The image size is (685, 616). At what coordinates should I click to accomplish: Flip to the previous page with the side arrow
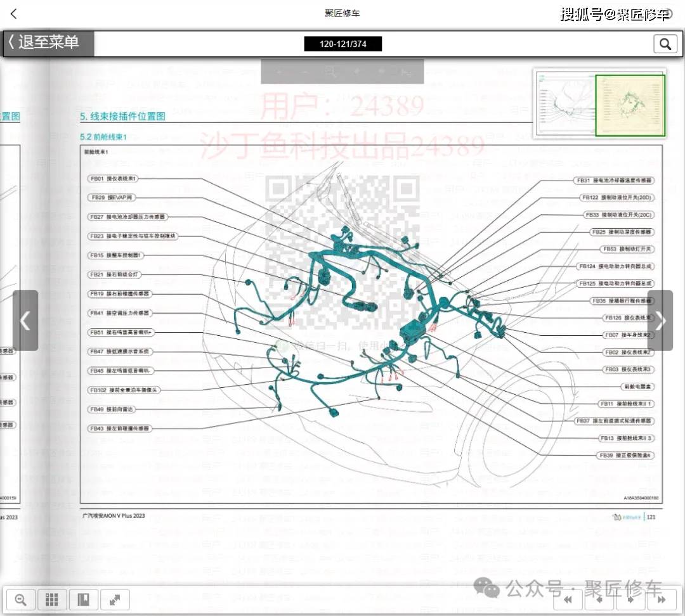pos(25,321)
